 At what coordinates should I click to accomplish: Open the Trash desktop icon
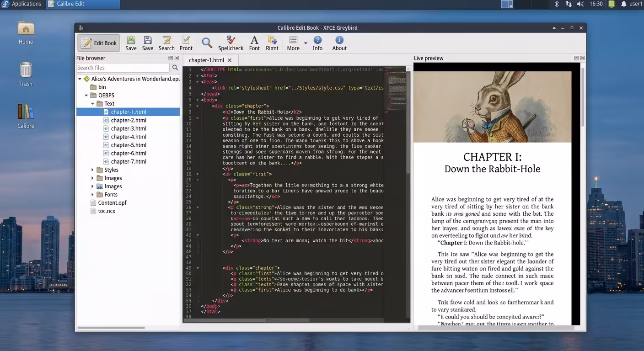[x=26, y=74]
